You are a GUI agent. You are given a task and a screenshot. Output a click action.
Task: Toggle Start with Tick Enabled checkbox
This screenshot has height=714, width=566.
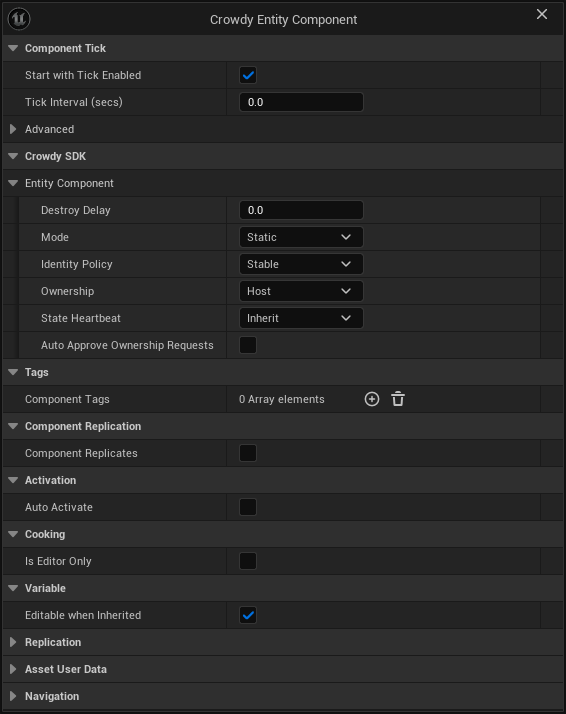248,75
